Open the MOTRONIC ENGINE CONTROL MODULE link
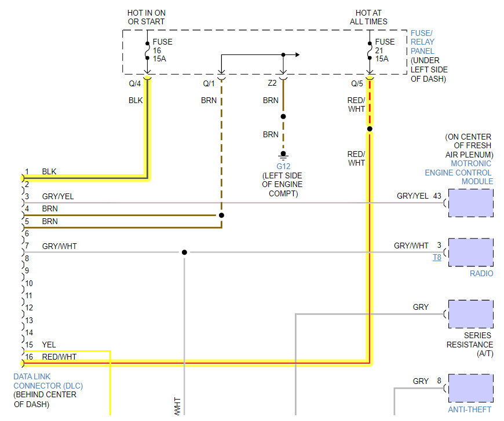The width and height of the screenshot is (504, 421). coord(459,173)
